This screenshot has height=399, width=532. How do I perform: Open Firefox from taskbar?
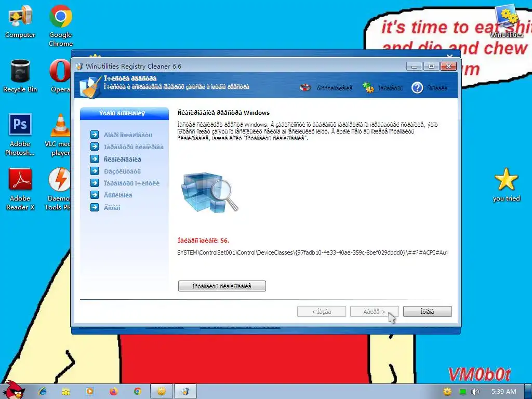[114, 392]
